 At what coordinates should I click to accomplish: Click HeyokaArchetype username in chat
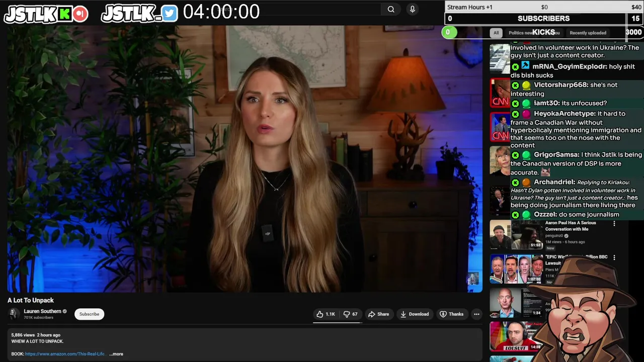pyautogui.click(x=565, y=114)
